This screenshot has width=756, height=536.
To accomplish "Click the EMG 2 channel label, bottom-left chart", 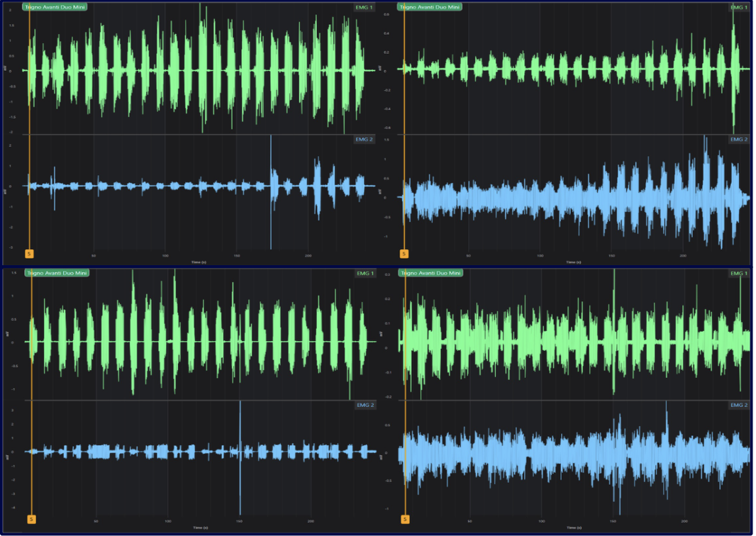I will pyautogui.click(x=365, y=405).
